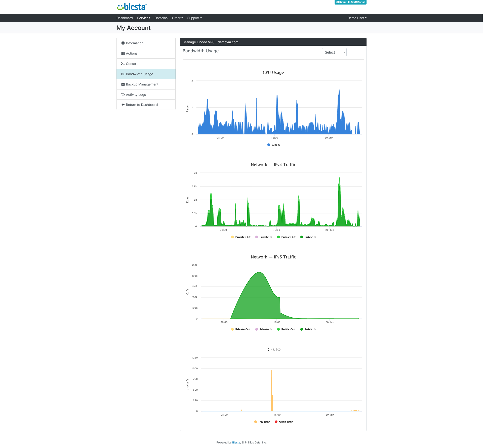Click the Return to Dashboard arrow icon

click(x=123, y=105)
